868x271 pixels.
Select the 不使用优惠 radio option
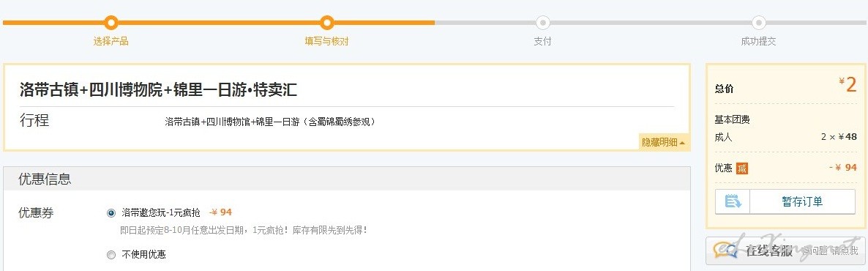pyautogui.click(x=111, y=255)
